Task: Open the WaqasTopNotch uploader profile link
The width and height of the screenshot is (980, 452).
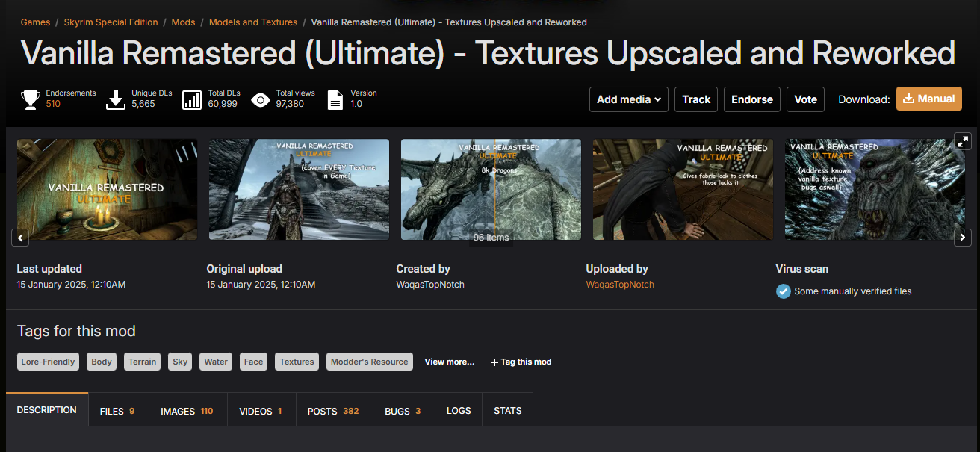Action: [620, 285]
